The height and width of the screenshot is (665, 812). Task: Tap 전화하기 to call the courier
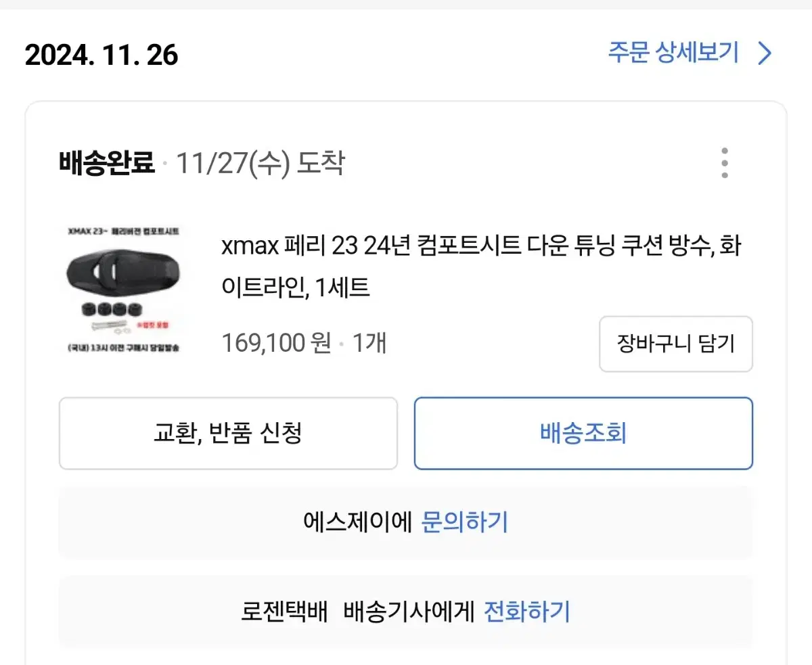(x=527, y=612)
